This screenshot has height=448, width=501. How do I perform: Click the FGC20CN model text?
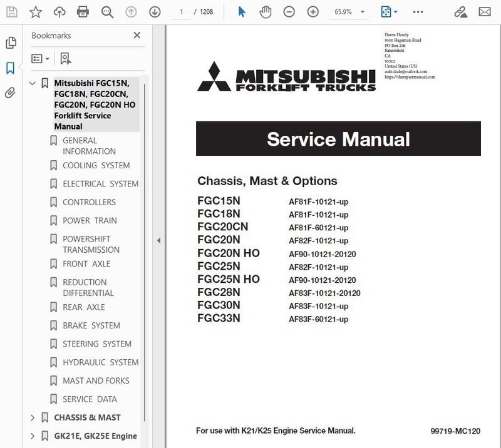point(223,227)
